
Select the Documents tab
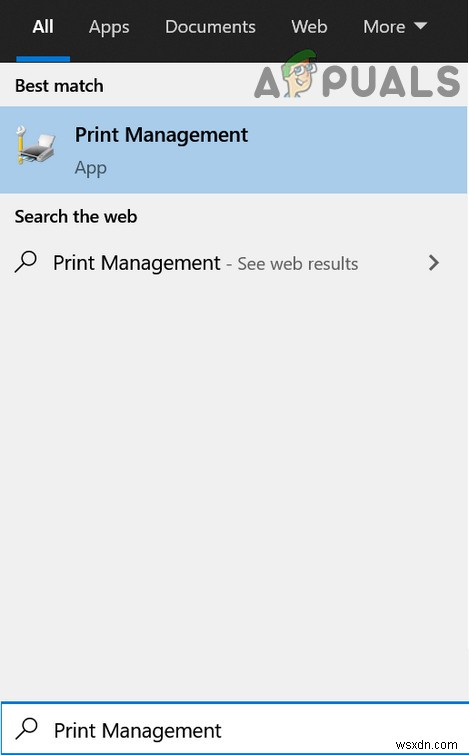[x=210, y=27]
